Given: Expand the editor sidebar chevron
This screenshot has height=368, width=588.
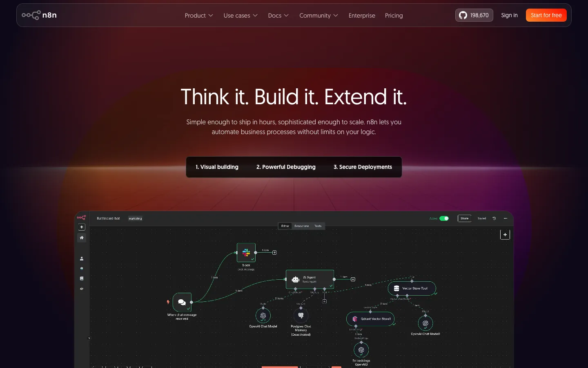Looking at the screenshot, I should pyautogui.click(x=89, y=338).
